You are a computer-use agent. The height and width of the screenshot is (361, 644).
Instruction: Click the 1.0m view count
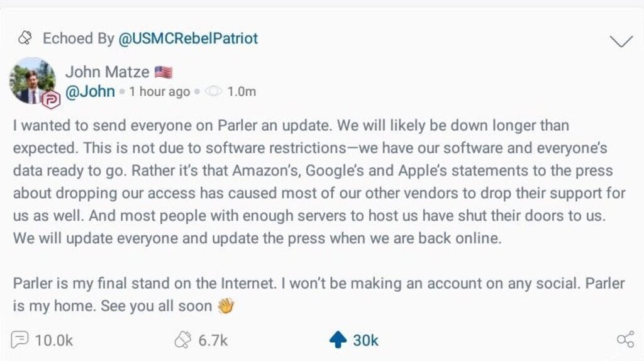[241, 92]
